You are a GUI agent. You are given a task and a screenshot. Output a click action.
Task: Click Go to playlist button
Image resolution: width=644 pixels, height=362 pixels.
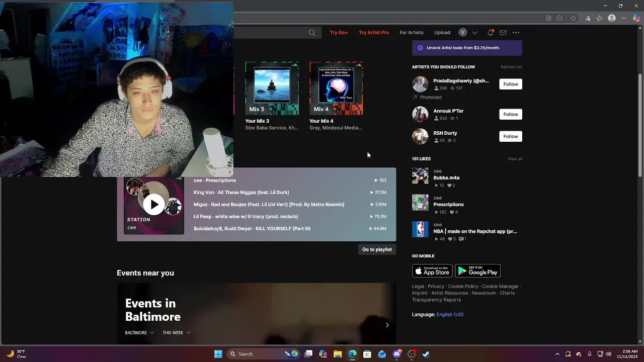tap(377, 249)
